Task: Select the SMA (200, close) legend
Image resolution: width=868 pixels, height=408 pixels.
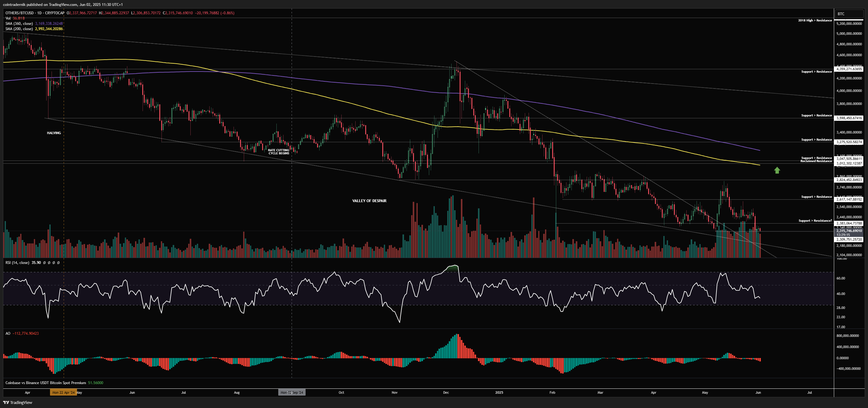Action: (19, 29)
